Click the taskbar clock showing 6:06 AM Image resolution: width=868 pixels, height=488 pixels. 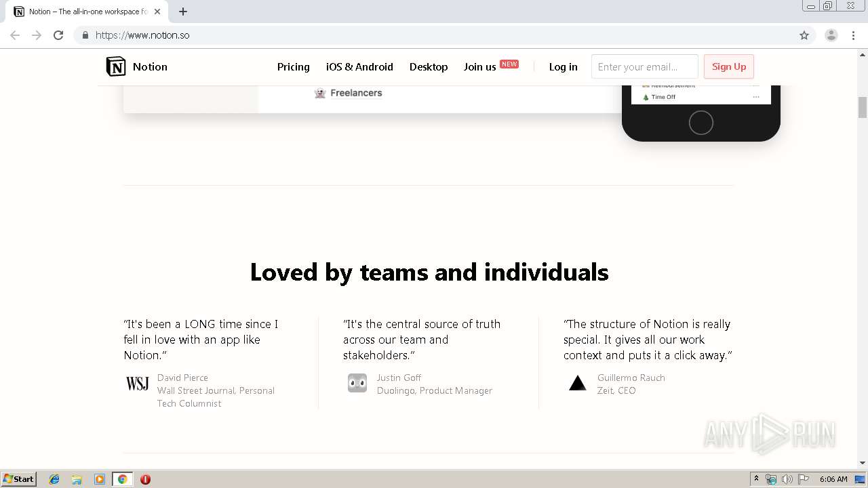click(x=833, y=479)
